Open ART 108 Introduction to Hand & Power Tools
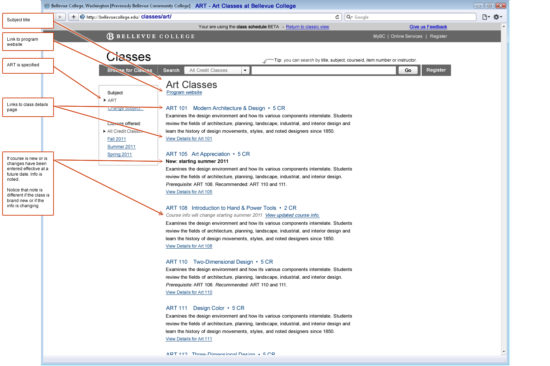 pos(231,208)
